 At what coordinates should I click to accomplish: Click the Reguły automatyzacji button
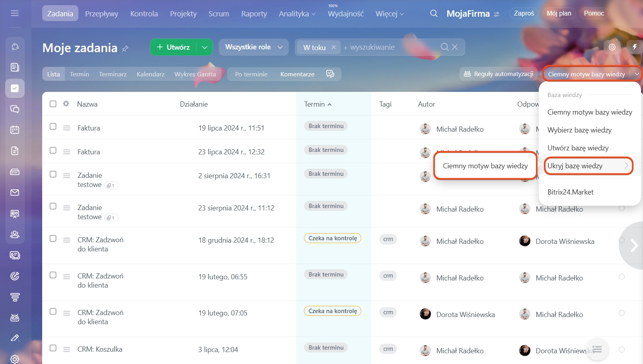coord(499,74)
